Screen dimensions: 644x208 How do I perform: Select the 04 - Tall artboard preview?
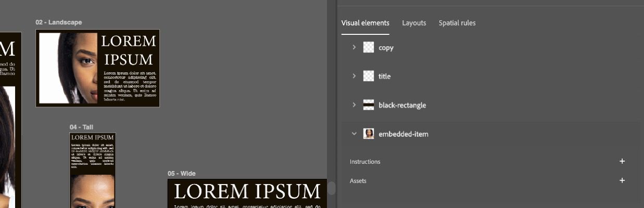pos(93,170)
